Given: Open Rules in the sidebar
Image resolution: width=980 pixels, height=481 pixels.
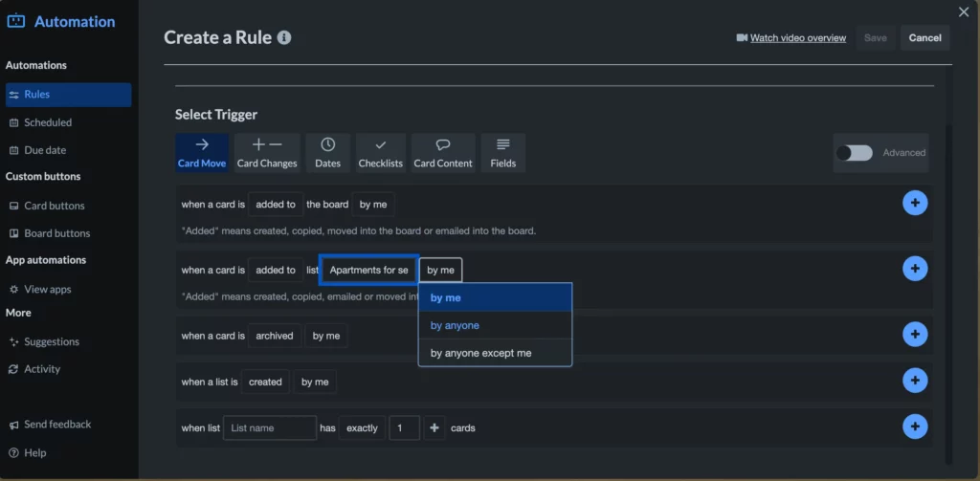Looking at the screenshot, I should click(x=68, y=95).
